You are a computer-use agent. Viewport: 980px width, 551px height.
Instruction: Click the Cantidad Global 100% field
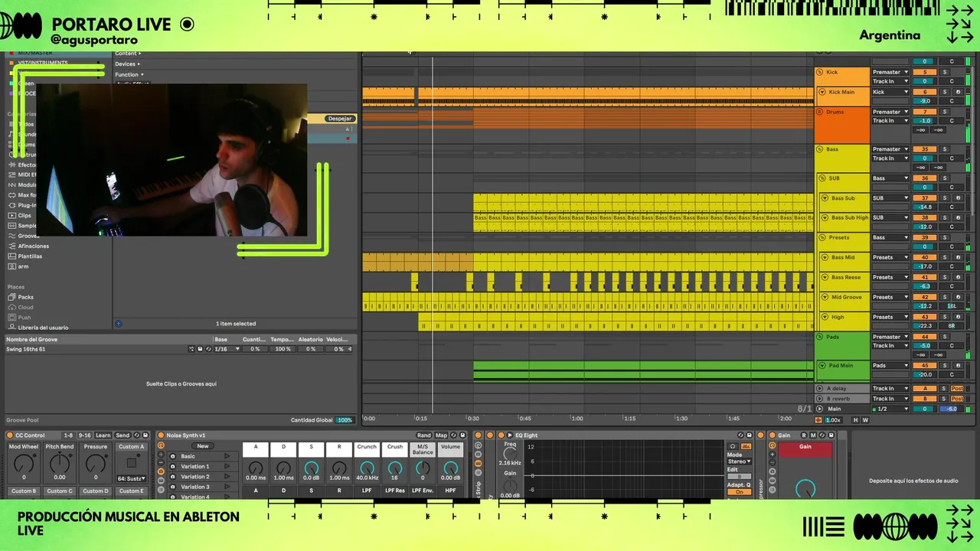point(345,420)
